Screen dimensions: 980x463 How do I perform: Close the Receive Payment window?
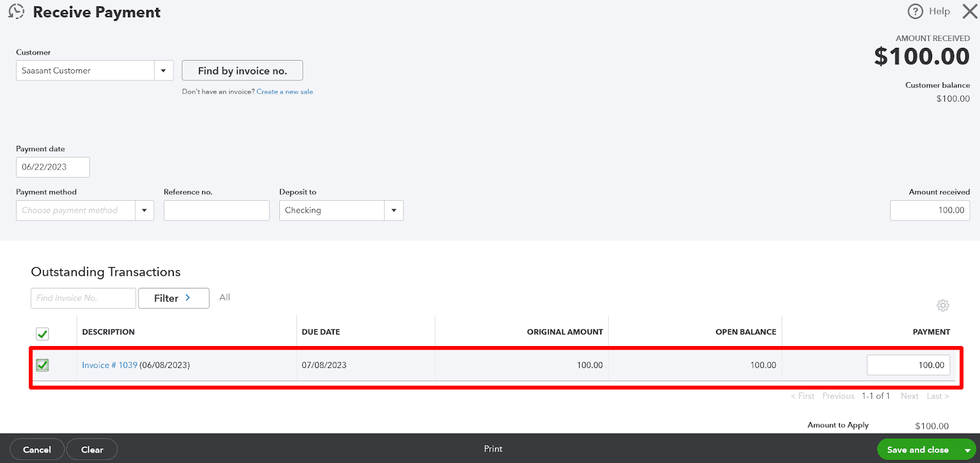click(970, 11)
